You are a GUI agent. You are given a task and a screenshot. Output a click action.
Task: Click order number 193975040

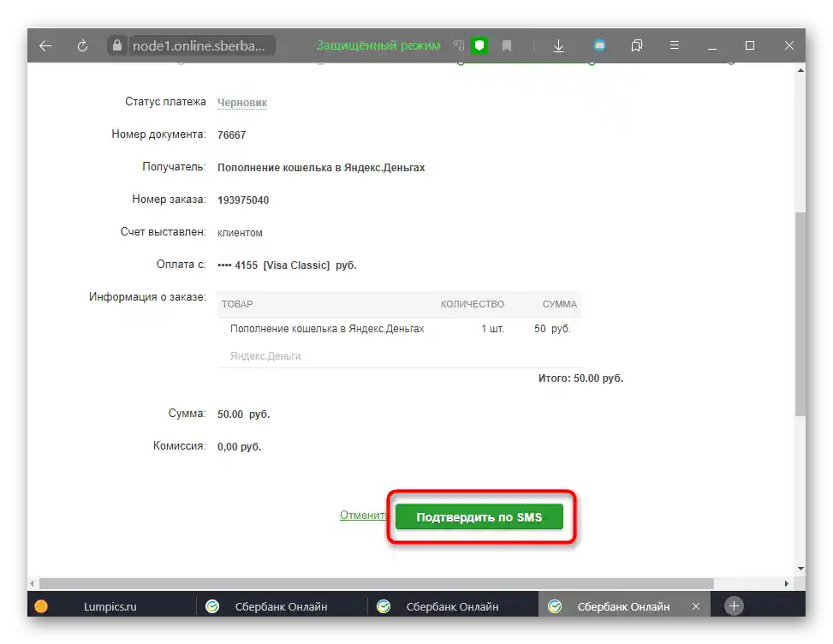point(243,200)
